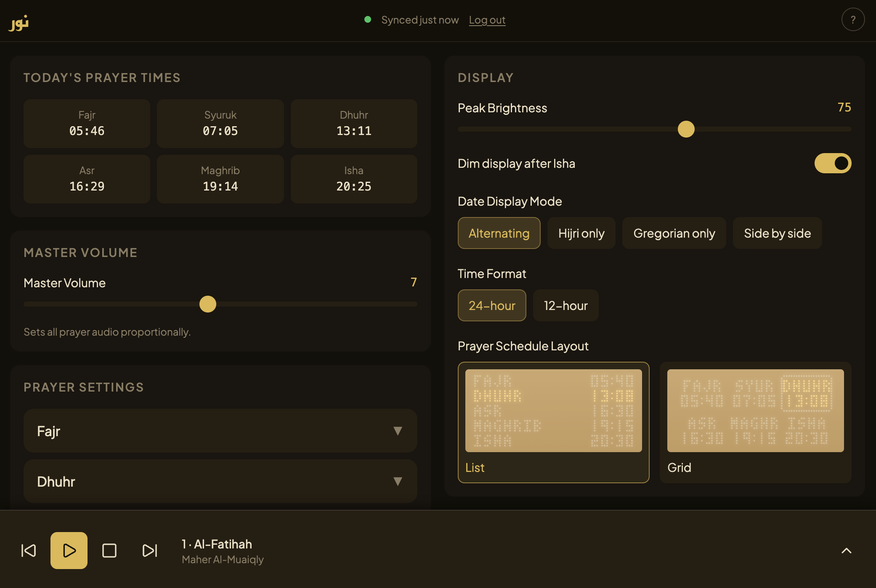Screen dimensions: 876x588
Task: Click the Isha 20:25 time card
Action: pos(354,179)
